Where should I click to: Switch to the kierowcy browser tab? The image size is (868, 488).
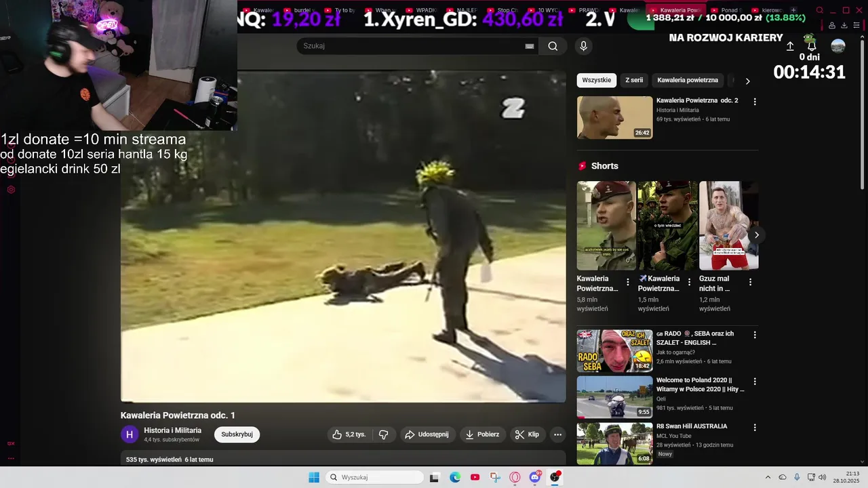(766, 10)
